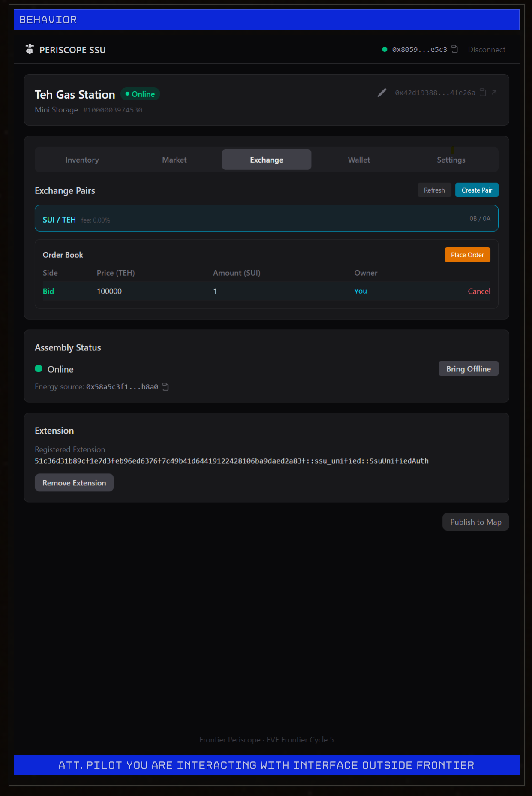Select the SUI / TEH exchange pair
This screenshot has height=796, width=532.
tap(267, 218)
